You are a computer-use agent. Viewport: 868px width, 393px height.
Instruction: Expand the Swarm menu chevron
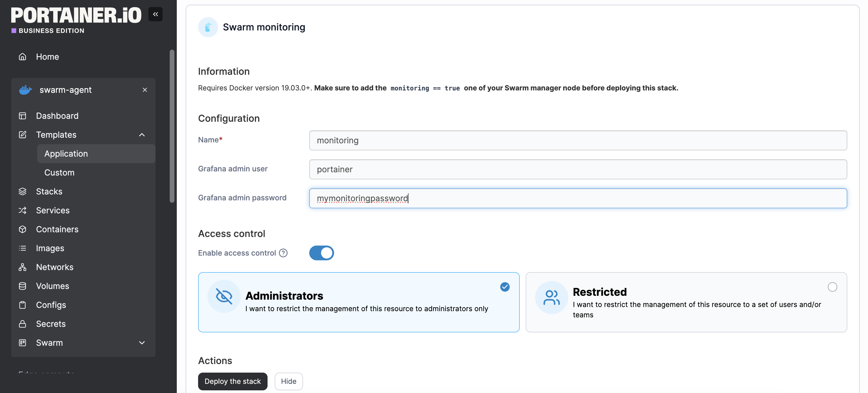click(142, 342)
